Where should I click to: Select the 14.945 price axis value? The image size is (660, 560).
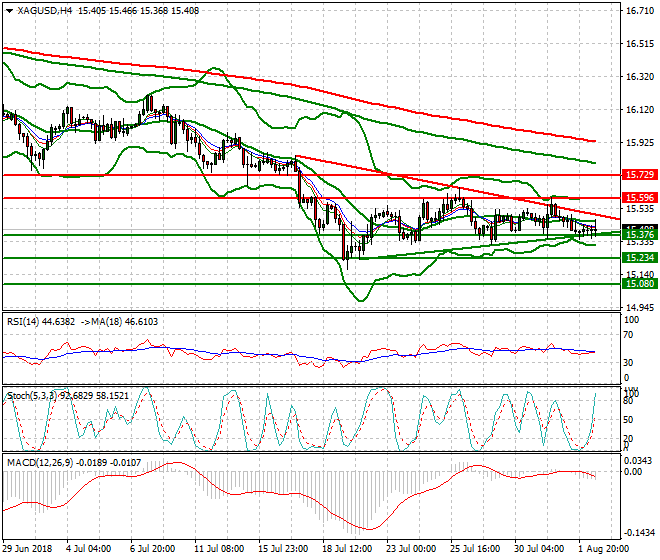640,307
